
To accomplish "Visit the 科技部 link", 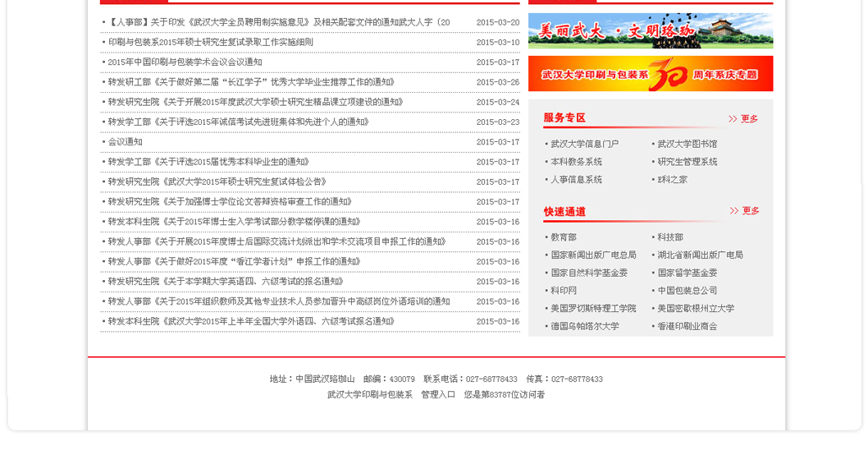I will coord(670,237).
